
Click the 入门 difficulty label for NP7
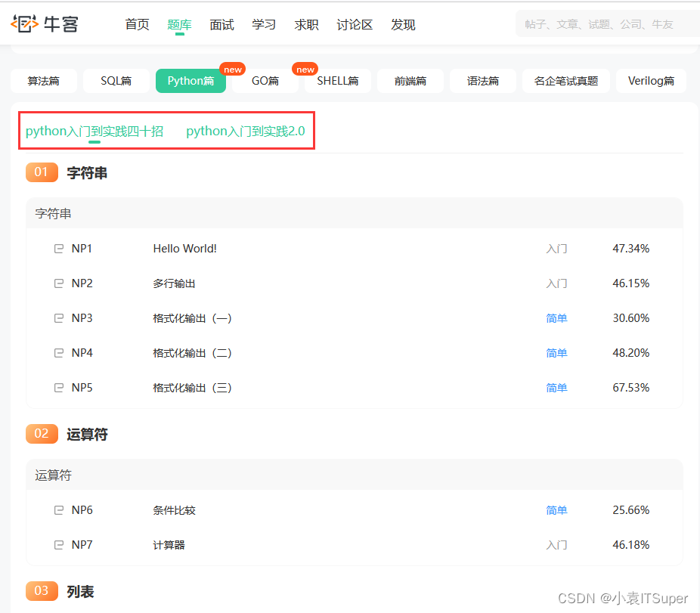(556, 545)
